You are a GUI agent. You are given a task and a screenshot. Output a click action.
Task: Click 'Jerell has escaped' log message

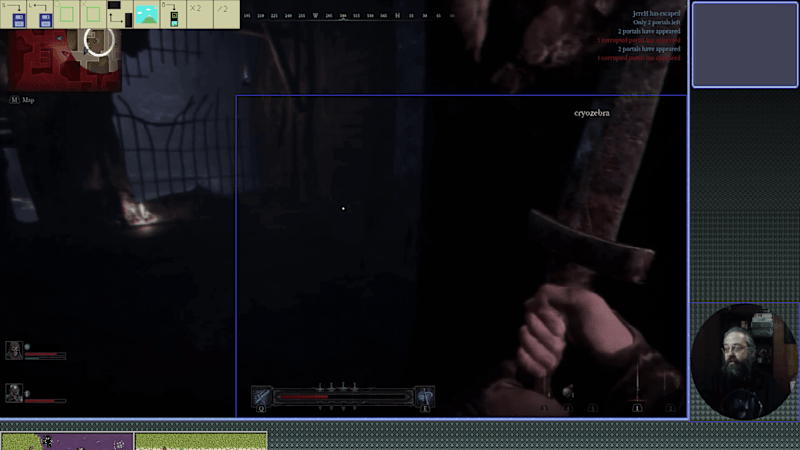[656, 14]
